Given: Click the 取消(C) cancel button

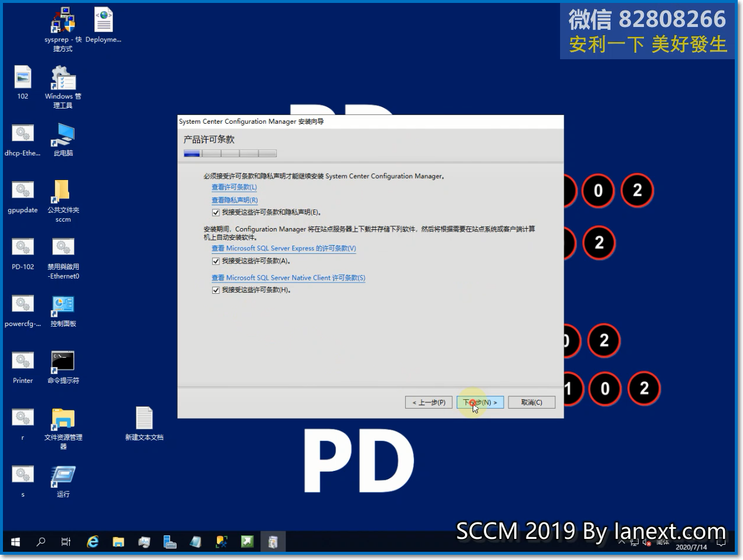Looking at the screenshot, I should click(x=531, y=402).
